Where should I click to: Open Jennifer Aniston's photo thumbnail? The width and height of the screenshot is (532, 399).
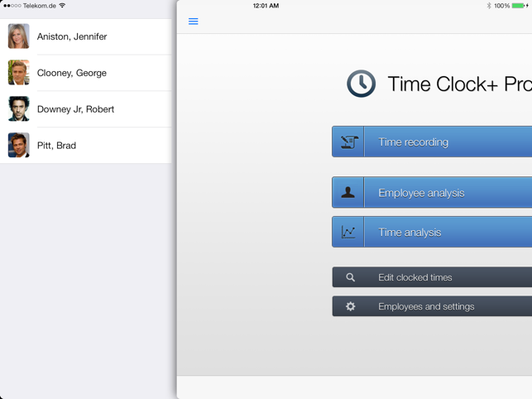click(x=19, y=36)
